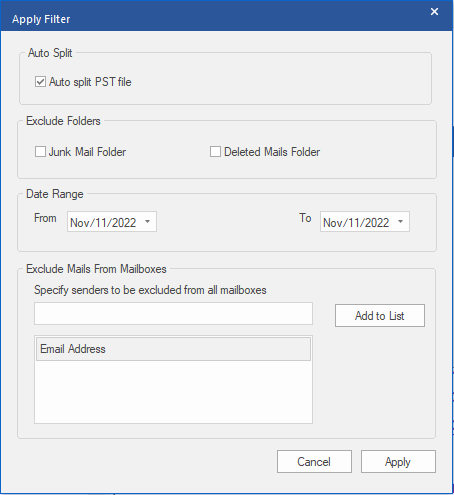Uncheck the Auto split PST file checkbox

(x=40, y=82)
